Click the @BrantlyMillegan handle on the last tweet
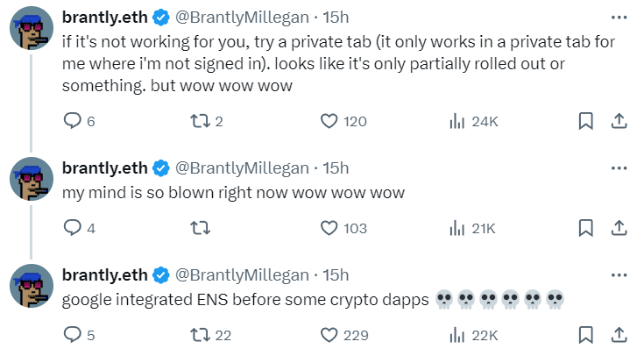Image resolution: width=644 pixels, height=356 pixels. pos(243,274)
